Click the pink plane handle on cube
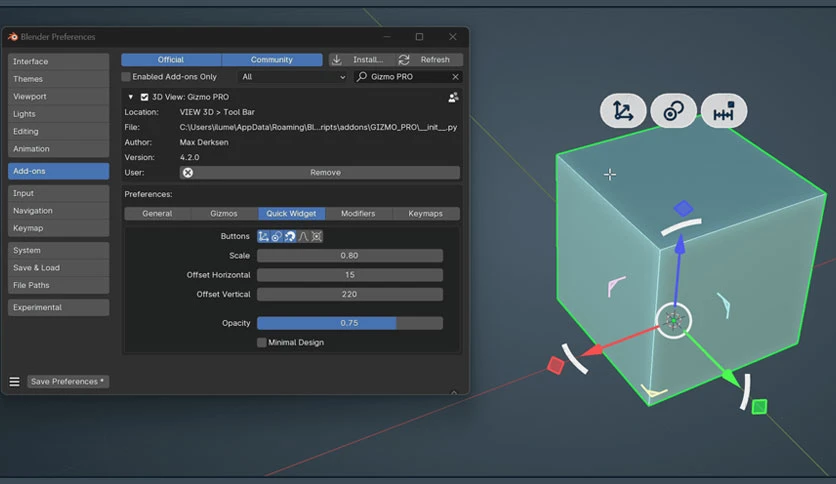This screenshot has height=484, width=836. 616,286
